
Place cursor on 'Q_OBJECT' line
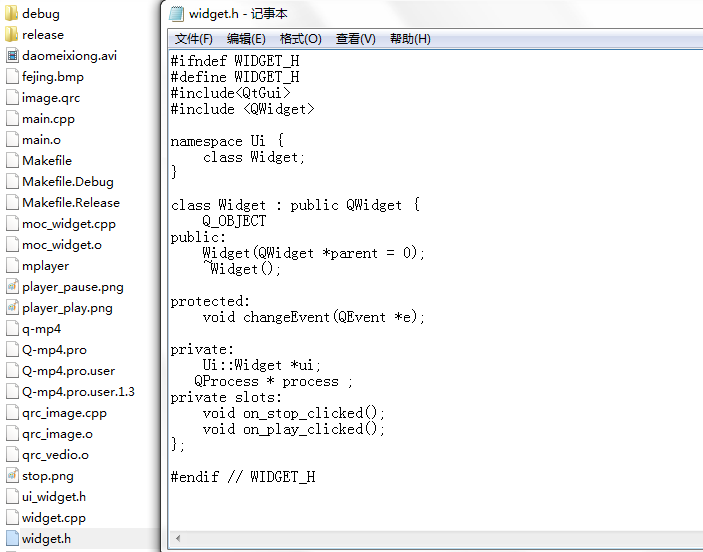click(x=234, y=221)
